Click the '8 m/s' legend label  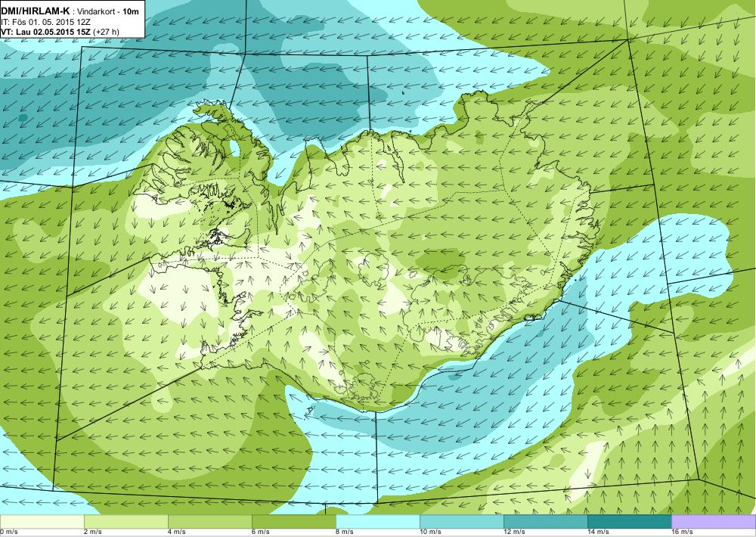click(345, 532)
